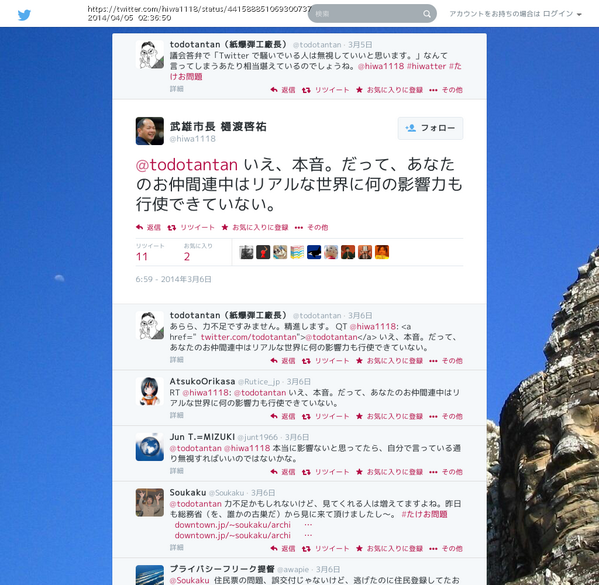Open hiwa1118 profile photo
Screen dimensions: 599x585
tap(150, 131)
